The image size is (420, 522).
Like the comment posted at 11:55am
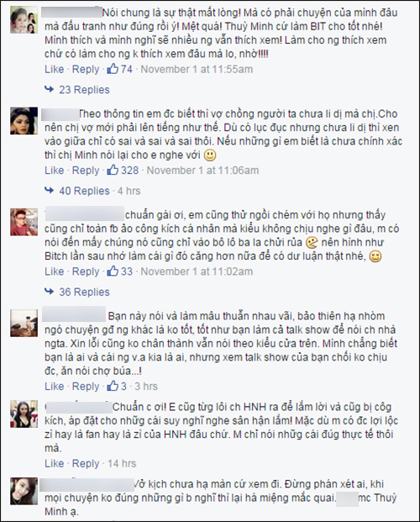pos(55,69)
